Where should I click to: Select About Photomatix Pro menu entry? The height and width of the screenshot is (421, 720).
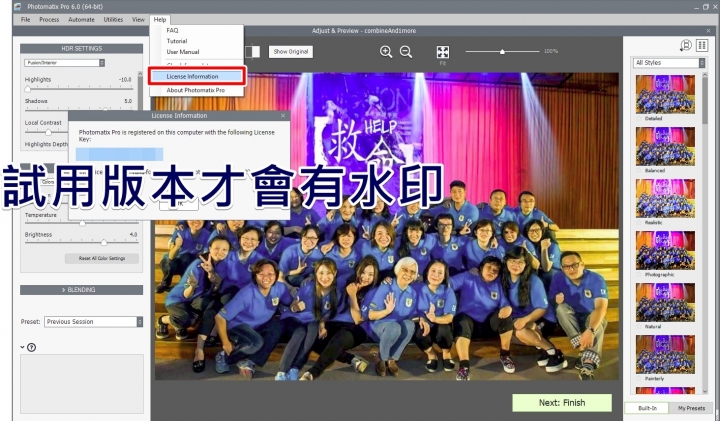[x=196, y=90]
